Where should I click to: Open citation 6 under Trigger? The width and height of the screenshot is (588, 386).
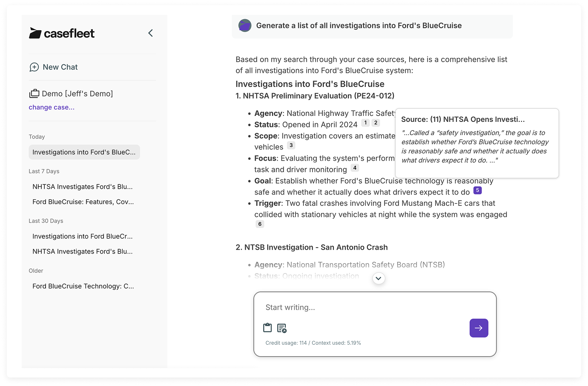(260, 224)
